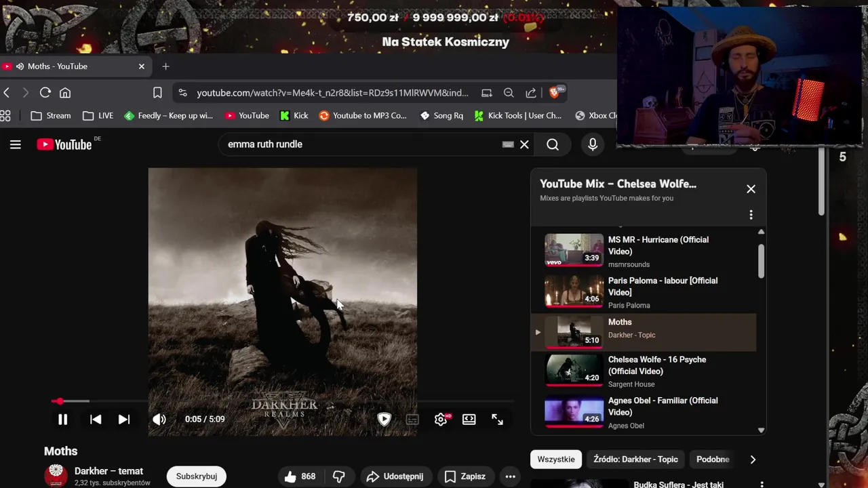The width and height of the screenshot is (868, 488).
Task: Start voice search with microphone
Action: (x=593, y=144)
